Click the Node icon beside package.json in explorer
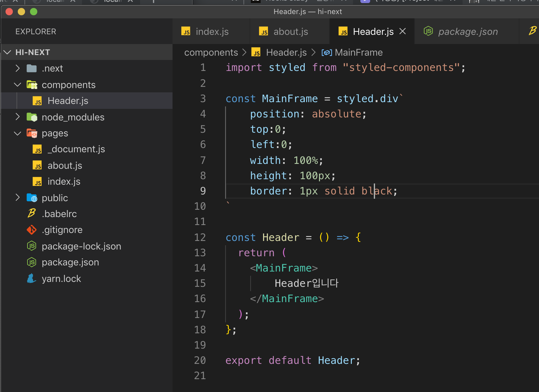Viewport: 539px width, 392px height. pyautogui.click(x=32, y=262)
